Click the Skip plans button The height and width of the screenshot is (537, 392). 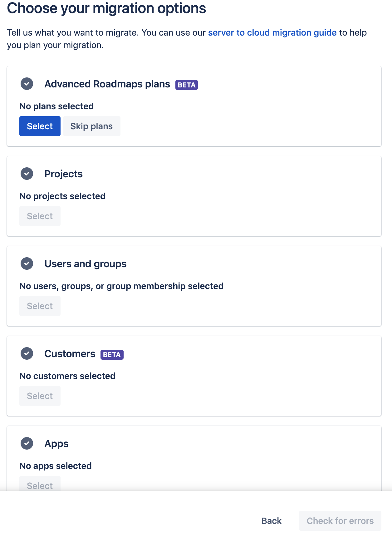pyautogui.click(x=91, y=126)
